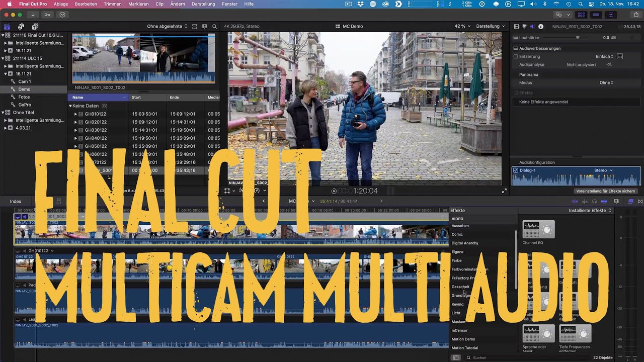Image resolution: width=644 pixels, height=362 pixels.
Task: Show the titles and generators sidebar
Action: (x=35, y=26)
